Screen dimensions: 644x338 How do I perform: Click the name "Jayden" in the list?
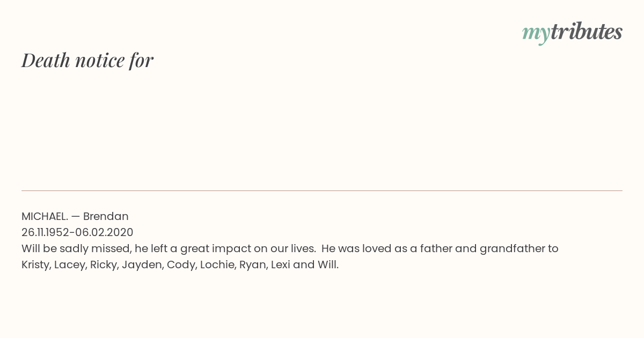141,264
